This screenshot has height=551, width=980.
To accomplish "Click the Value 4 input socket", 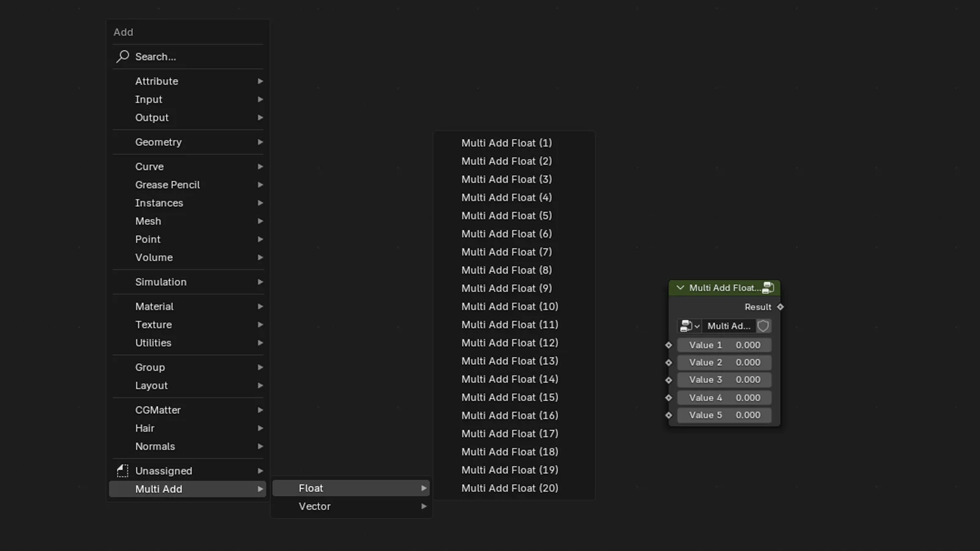I will [669, 397].
